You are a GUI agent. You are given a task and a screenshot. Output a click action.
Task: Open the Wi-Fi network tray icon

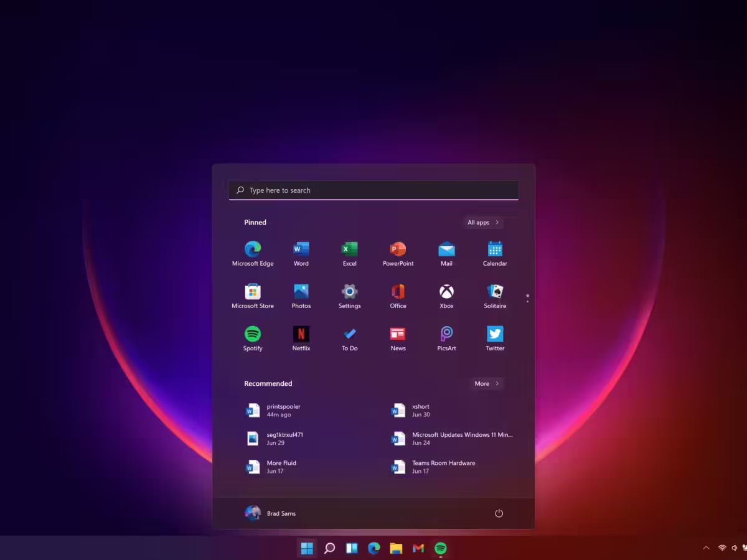(x=722, y=548)
